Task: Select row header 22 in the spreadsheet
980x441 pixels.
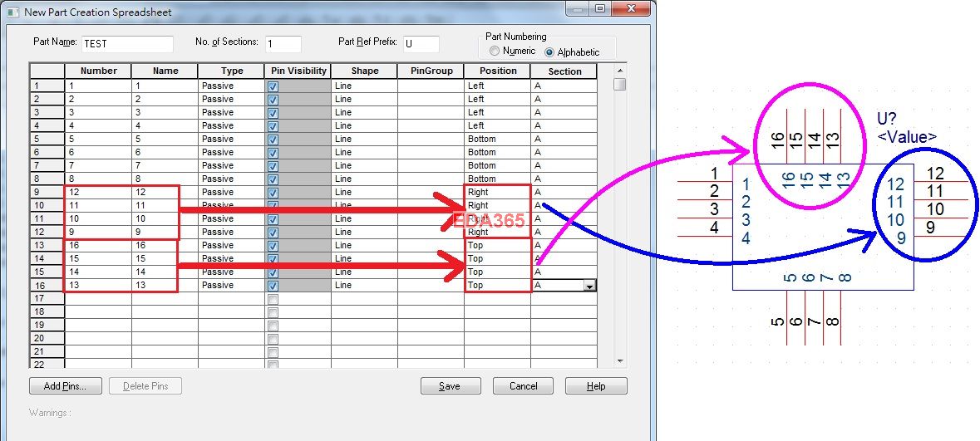Action: tap(47, 364)
